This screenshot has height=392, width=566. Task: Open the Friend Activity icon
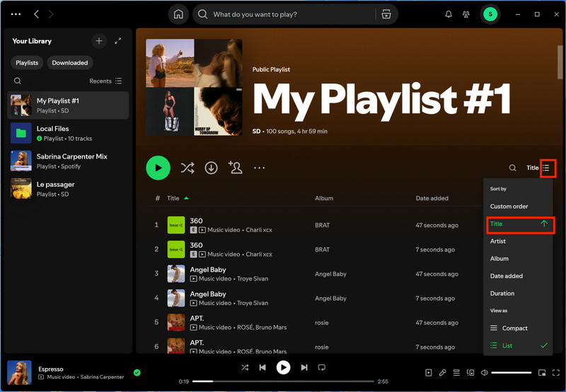(466, 14)
